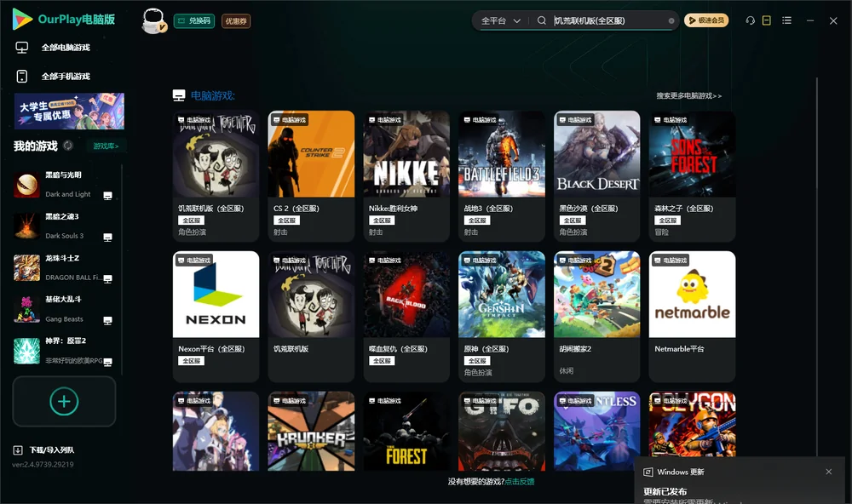
Task: Open 更新已发布 notification message
Action: pyautogui.click(x=665, y=491)
